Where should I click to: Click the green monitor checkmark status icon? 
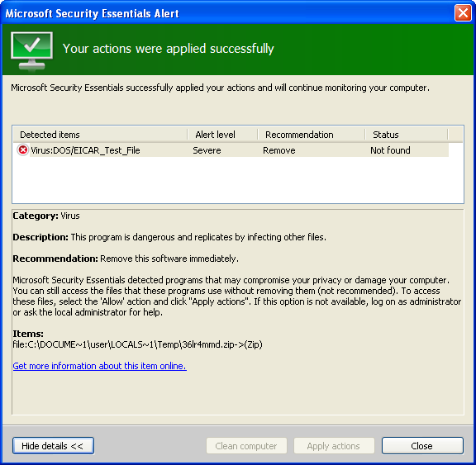[32, 51]
